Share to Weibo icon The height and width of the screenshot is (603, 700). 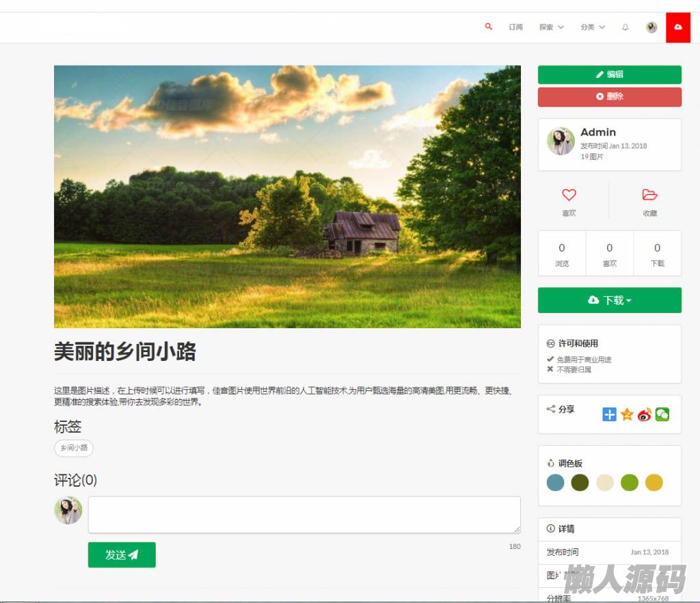tap(644, 414)
